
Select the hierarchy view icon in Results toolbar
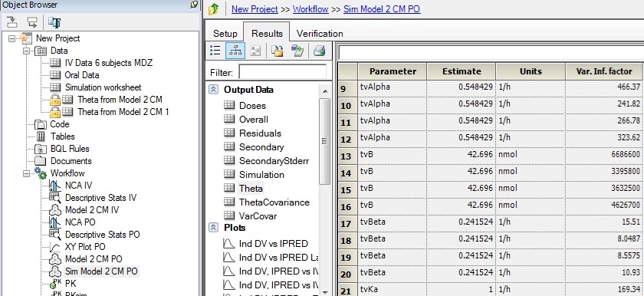pos(235,51)
